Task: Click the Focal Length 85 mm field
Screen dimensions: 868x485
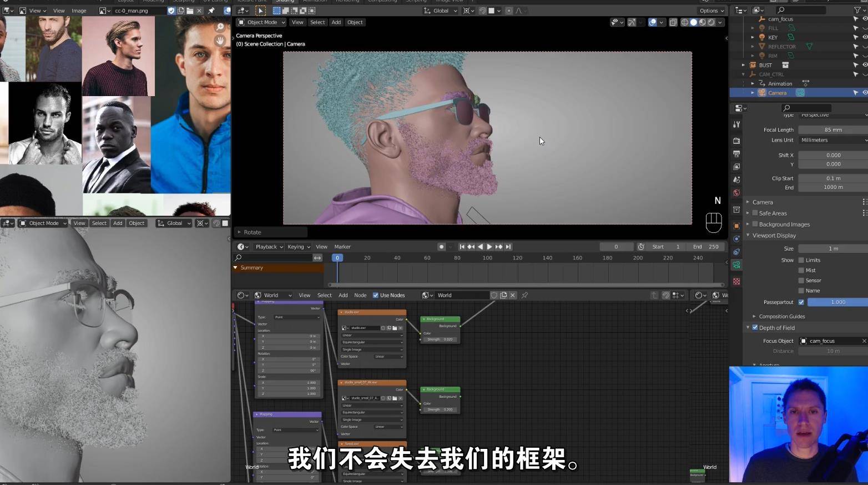Action: 833,129
